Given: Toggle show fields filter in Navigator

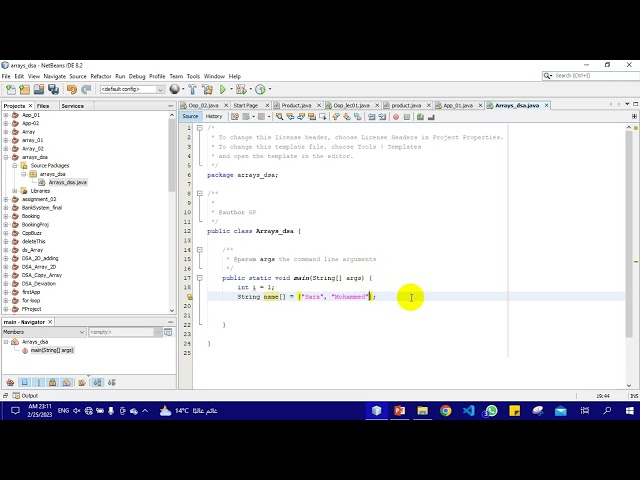Looking at the screenshot, I should click(25, 382).
